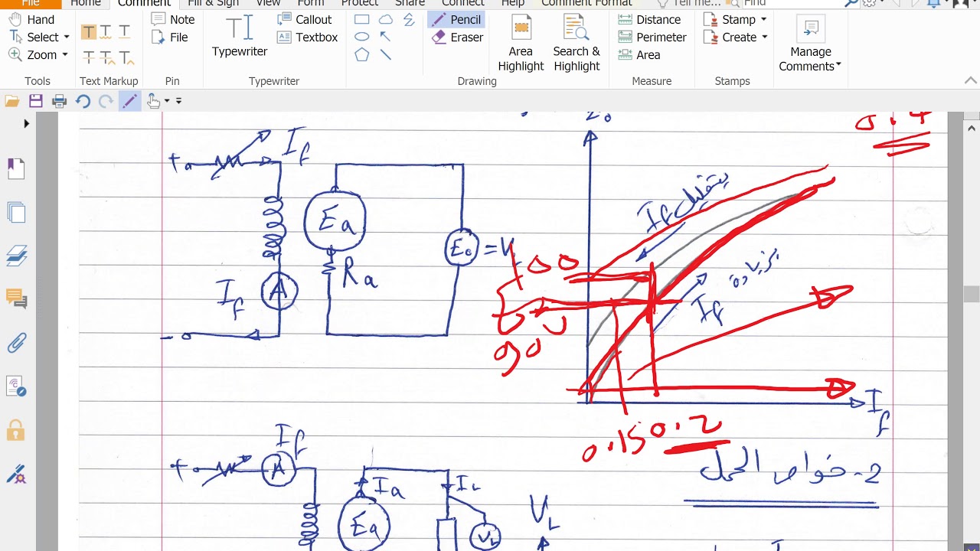Open the Manage Comments dropdown
Screen dimensions: 980x551
810,44
